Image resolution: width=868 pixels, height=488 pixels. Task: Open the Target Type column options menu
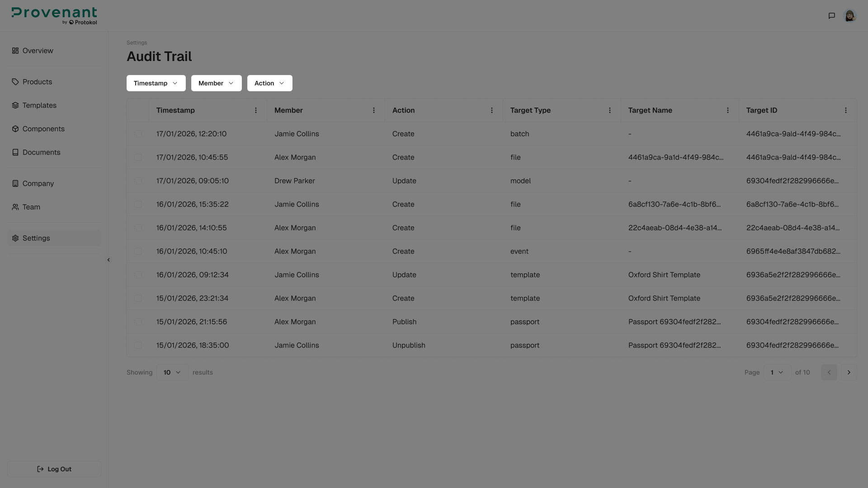click(x=610, y=110)
